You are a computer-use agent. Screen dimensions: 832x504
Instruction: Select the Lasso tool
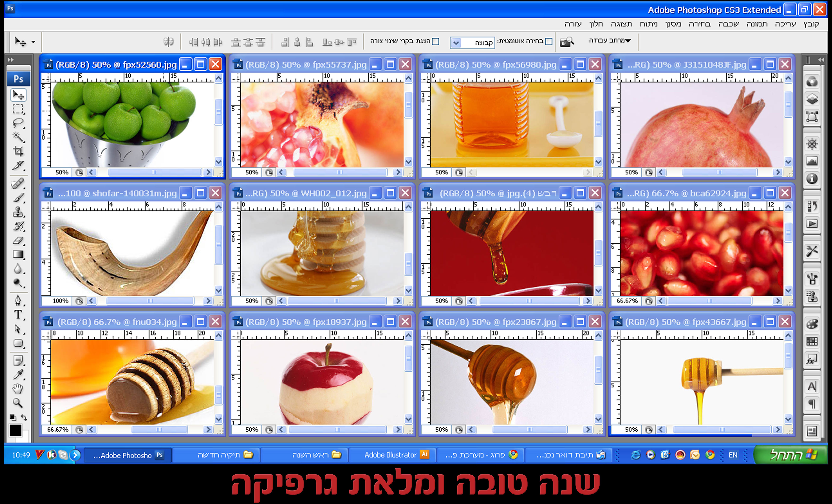[x=18, y=123]
